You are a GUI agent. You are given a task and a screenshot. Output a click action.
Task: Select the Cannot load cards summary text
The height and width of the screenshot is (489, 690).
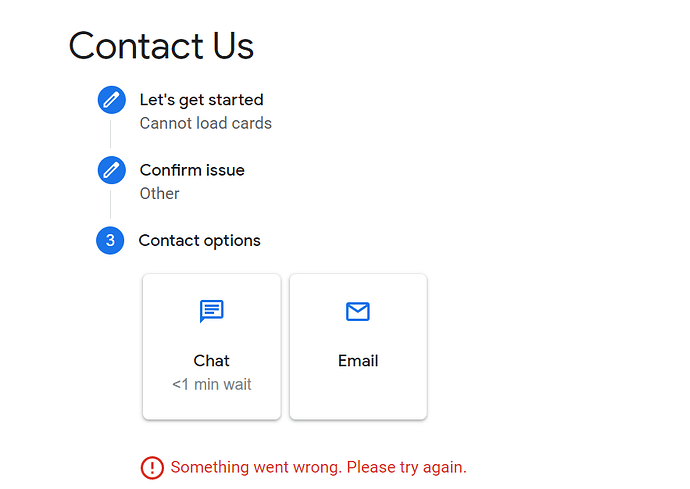coord(206,123)
